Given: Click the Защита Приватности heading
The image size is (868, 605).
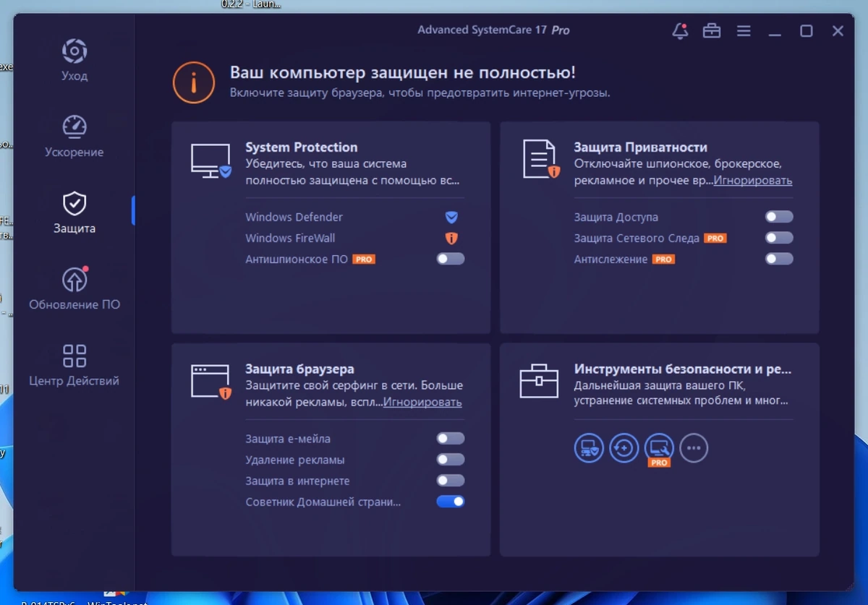Looking at the screenshot, I should (x=641, y=147).
